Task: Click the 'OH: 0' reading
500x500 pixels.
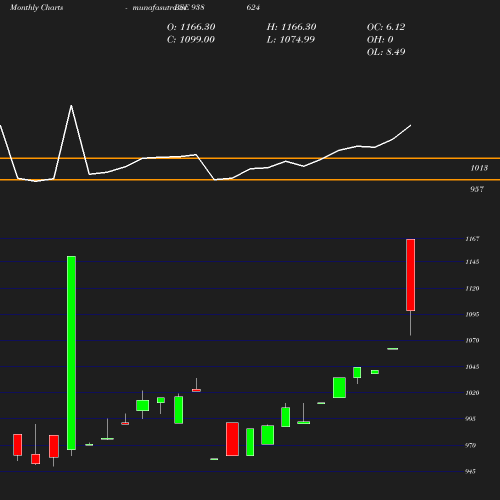Action: [x=380, y=39]
